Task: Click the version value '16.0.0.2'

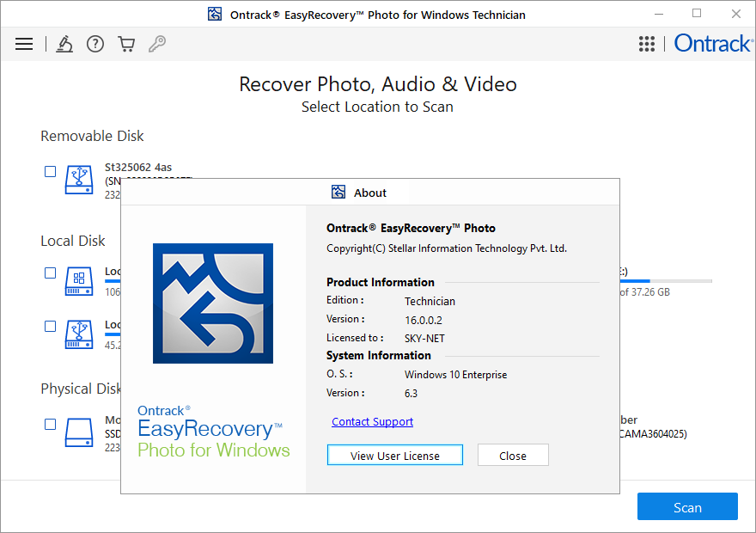Action: click(424, 321)
